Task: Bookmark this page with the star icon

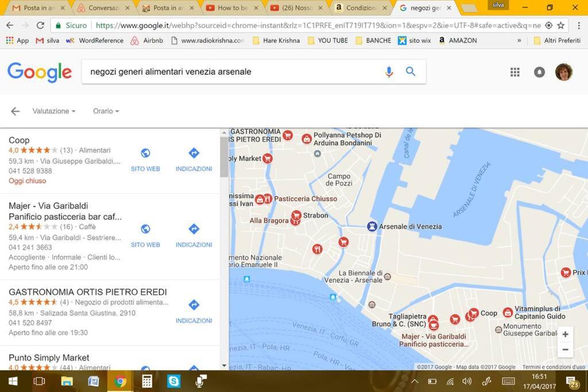Action: click(561, 25)
